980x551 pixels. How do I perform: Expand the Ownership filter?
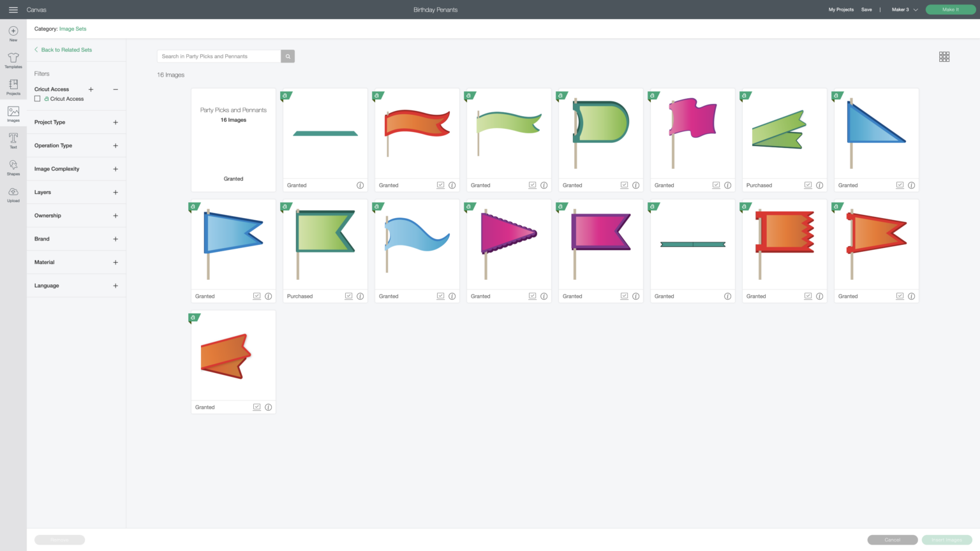coord(115,216)
